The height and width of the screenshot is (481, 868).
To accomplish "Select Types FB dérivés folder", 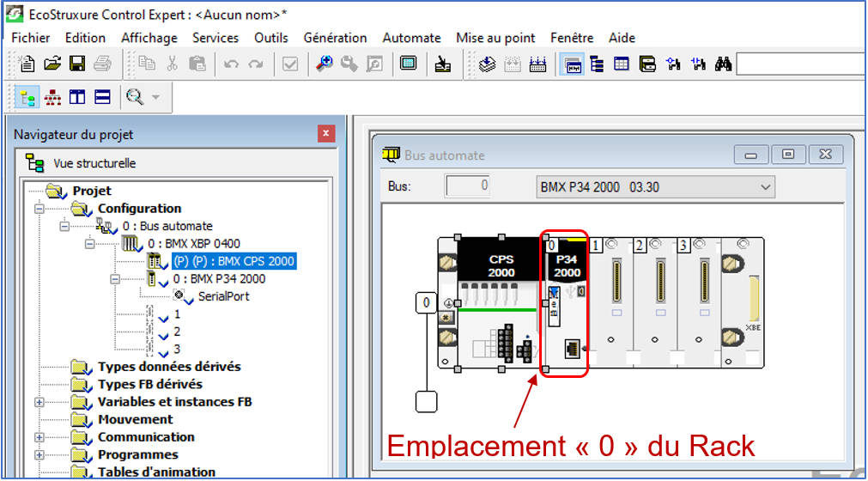I will coord(150,384).
